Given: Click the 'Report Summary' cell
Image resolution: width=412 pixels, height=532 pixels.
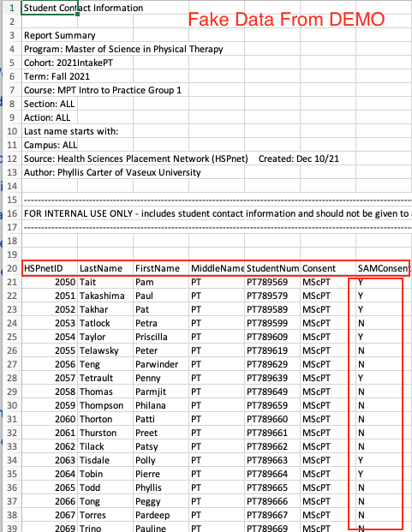Looking at the screenshot, I should (50, 35).
